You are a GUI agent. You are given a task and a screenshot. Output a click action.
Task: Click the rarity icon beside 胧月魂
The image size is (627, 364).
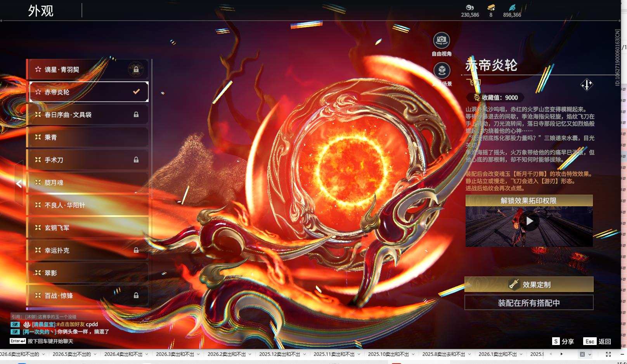(38, 182)
